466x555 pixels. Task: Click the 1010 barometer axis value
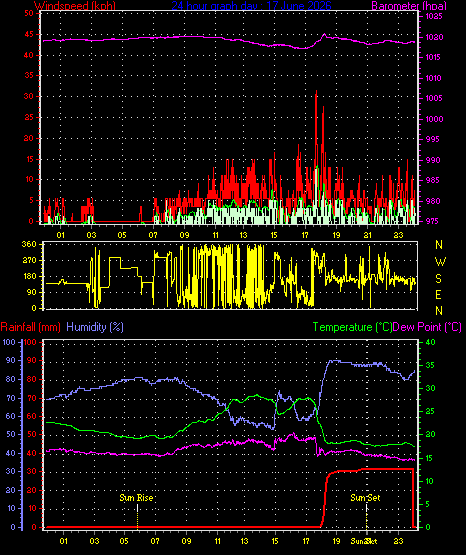[433, 78]
